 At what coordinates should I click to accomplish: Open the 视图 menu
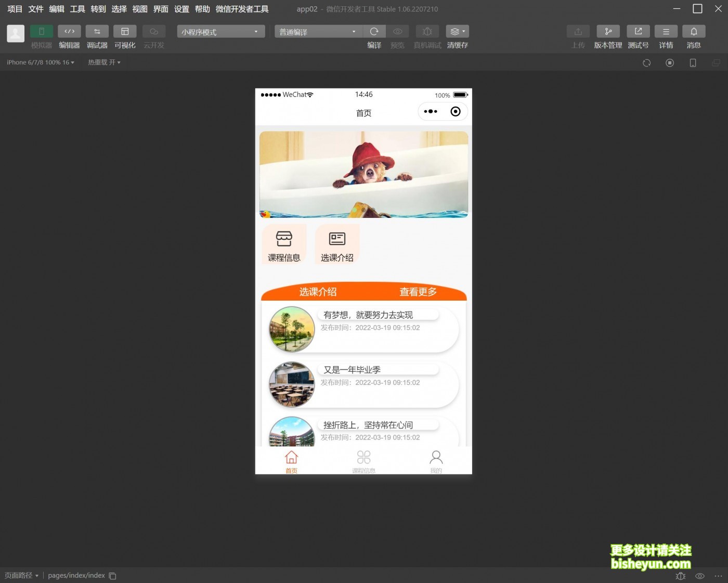click(140, 9)
